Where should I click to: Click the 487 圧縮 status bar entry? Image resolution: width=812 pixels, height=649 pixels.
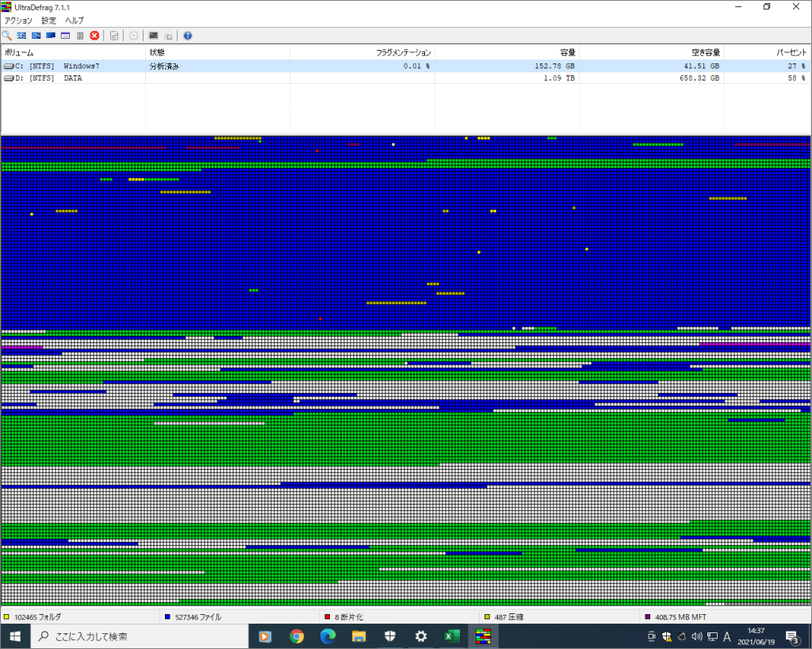coord(508,617)
